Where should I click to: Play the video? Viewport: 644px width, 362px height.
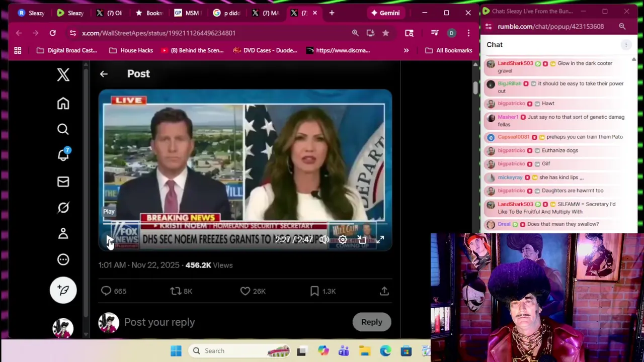(x=109, y=240)
